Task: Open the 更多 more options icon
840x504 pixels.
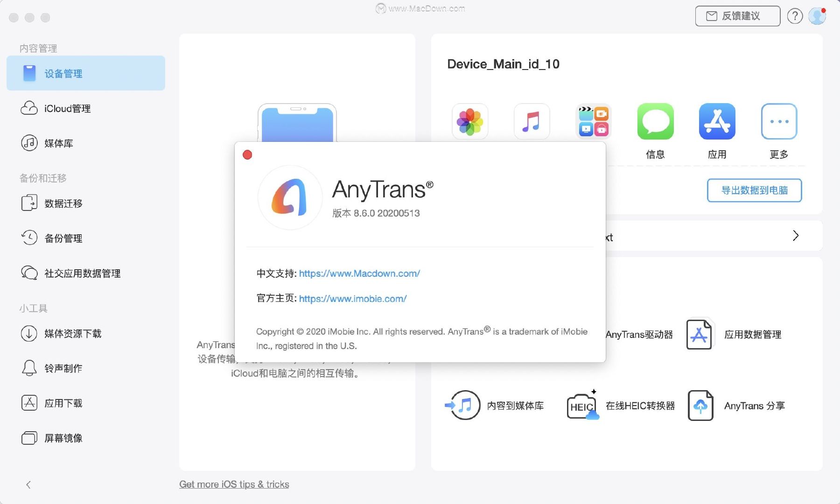Action: pyautogui.click(x=779, y=121)
